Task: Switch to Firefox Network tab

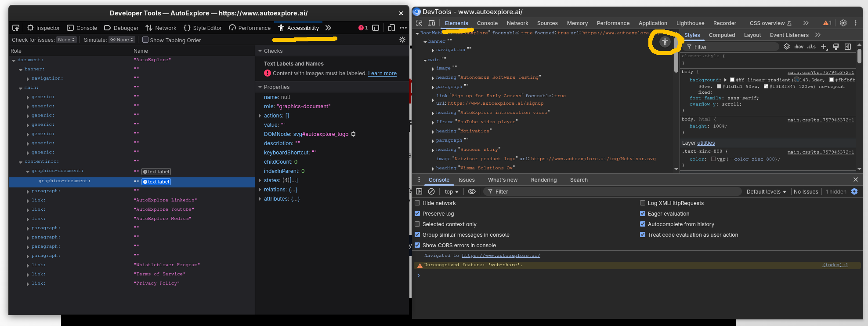Action: 161,28
